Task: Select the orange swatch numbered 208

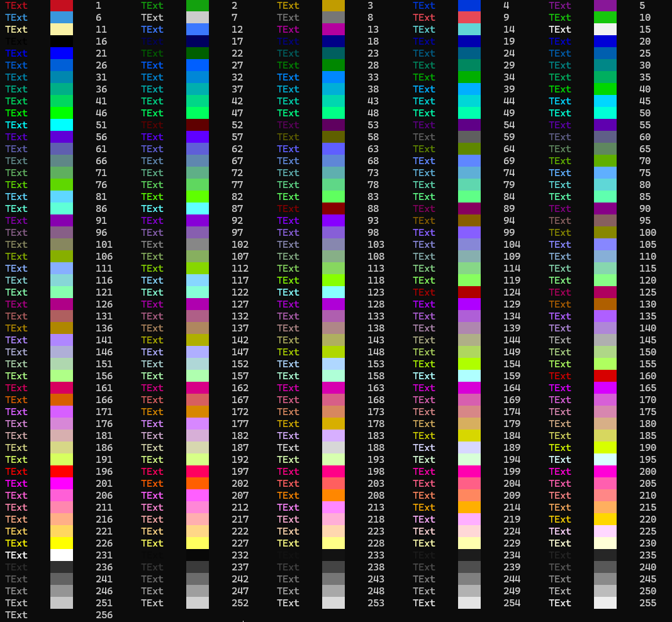Action: click(333, 496)
